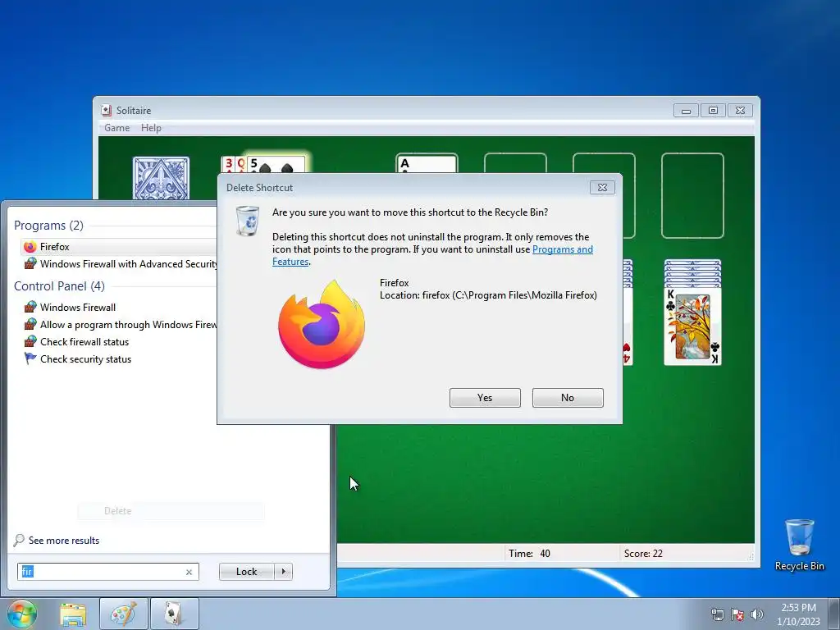Select the King of clubs card

(x=692, y=326)
